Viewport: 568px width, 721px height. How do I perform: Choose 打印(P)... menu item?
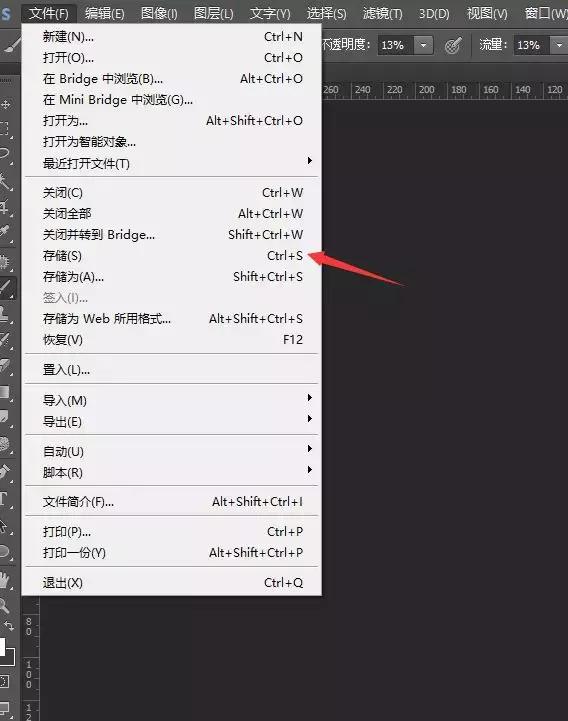(x=172, y=532)
